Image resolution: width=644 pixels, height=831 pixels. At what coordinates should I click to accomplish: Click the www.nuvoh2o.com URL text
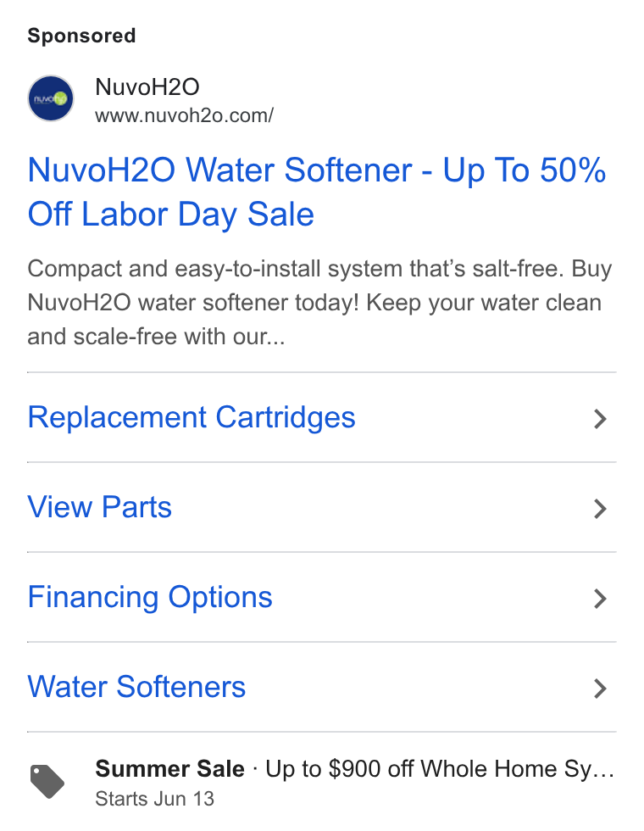185,115
